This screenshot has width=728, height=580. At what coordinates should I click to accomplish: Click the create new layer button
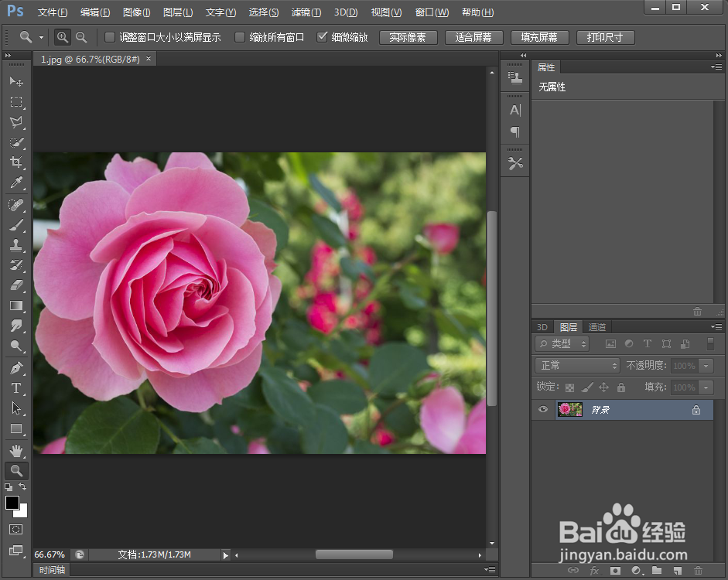coord(678,570)
